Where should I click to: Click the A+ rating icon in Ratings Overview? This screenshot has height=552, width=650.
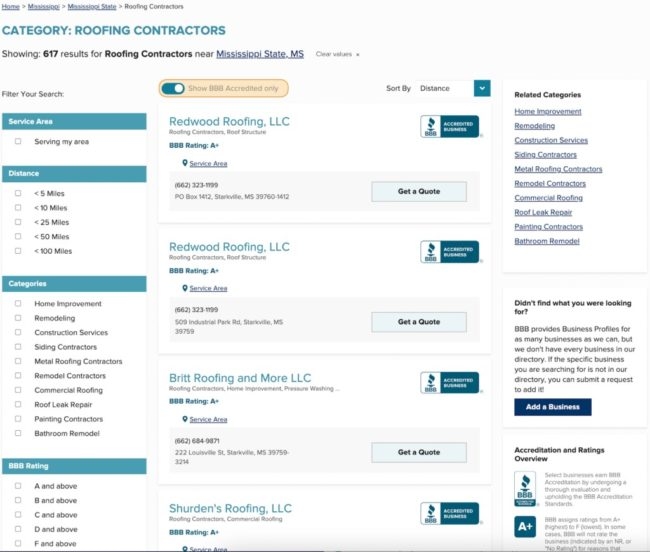[525, 527]
